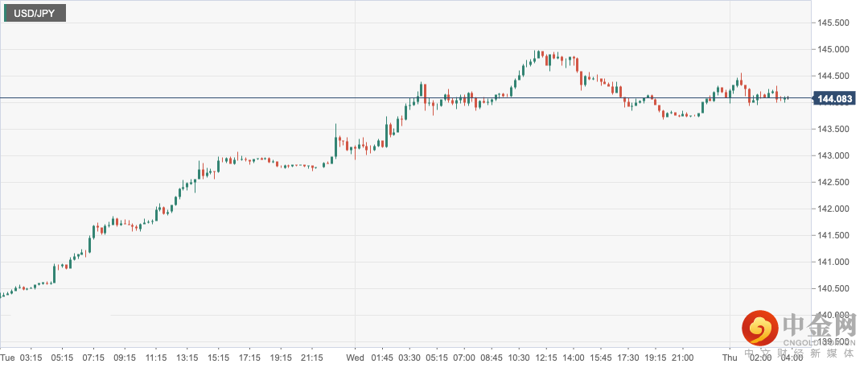Image resolution: width=868 pixels, height=368 pixels.
Task: Click the gold coin watermark logo
Action: pos(759,329)
